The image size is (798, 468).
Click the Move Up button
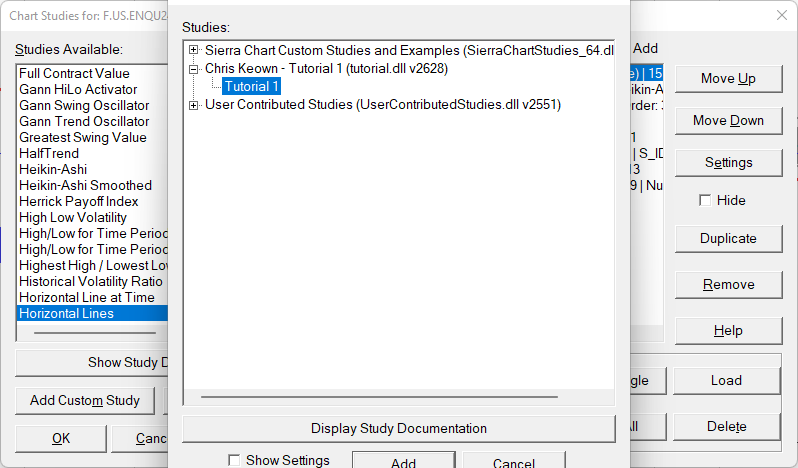(727, 79)
